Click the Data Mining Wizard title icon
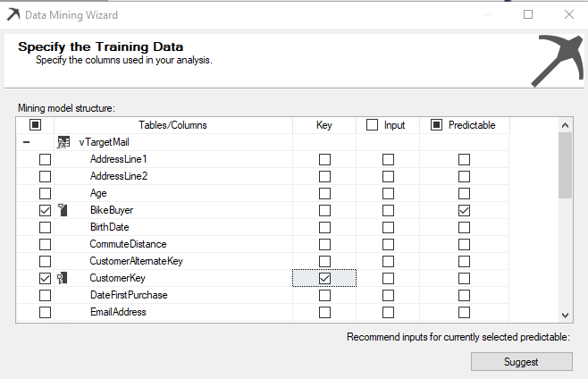 [12, 15]
